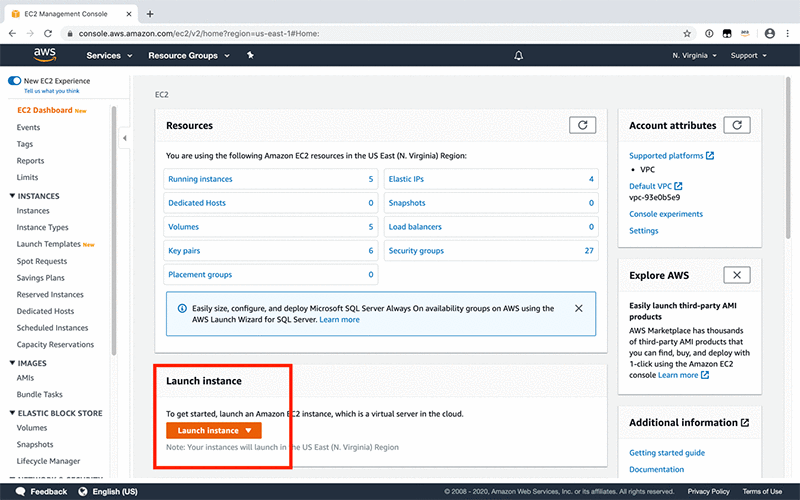Open AMIs under Images
800x500 pixels.
pyautogui.click(x=25, y=378)
